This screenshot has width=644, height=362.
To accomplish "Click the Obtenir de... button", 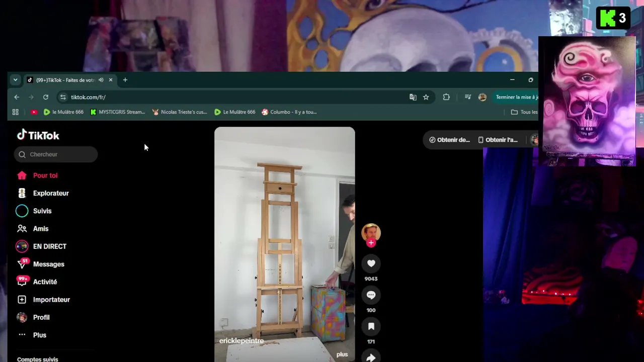I will (x=449, y=140).
